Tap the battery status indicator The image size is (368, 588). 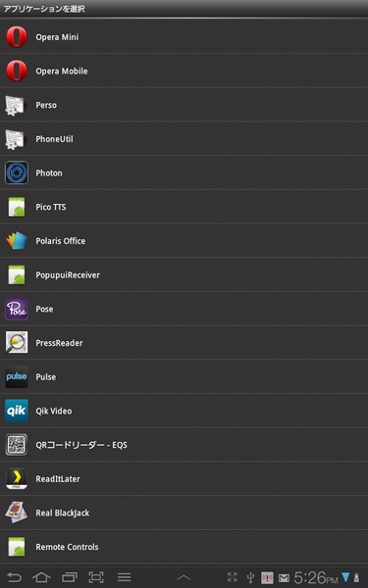[x=356, y=577]
